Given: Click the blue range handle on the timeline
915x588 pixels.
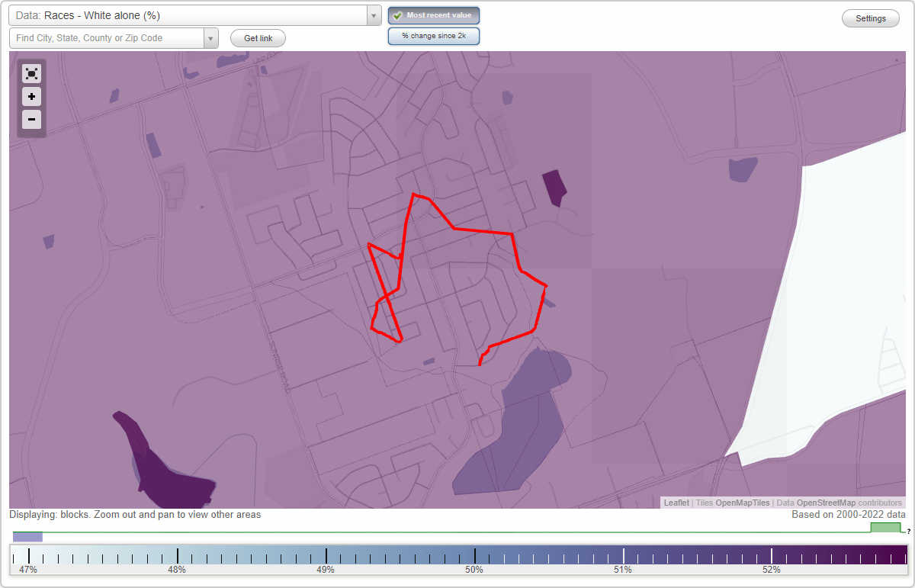Looking at the screenshot, I should (x=27, y=537).
